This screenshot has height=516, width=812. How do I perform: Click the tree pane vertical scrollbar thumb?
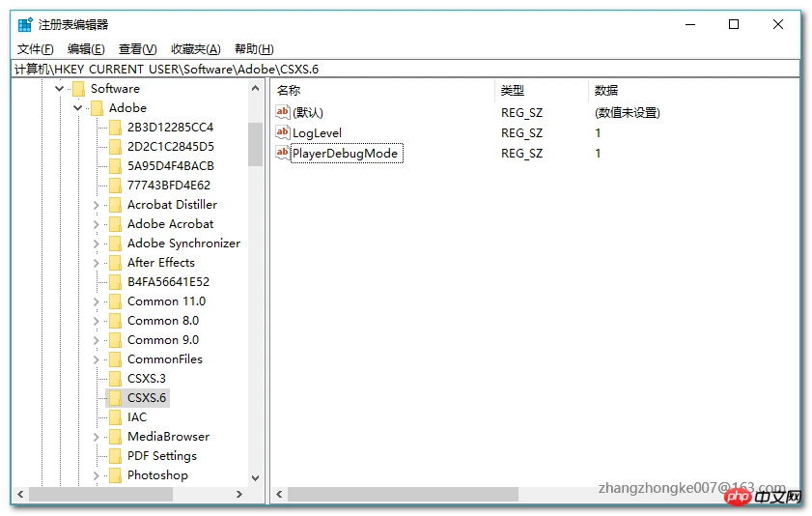[x=255, y=145]
